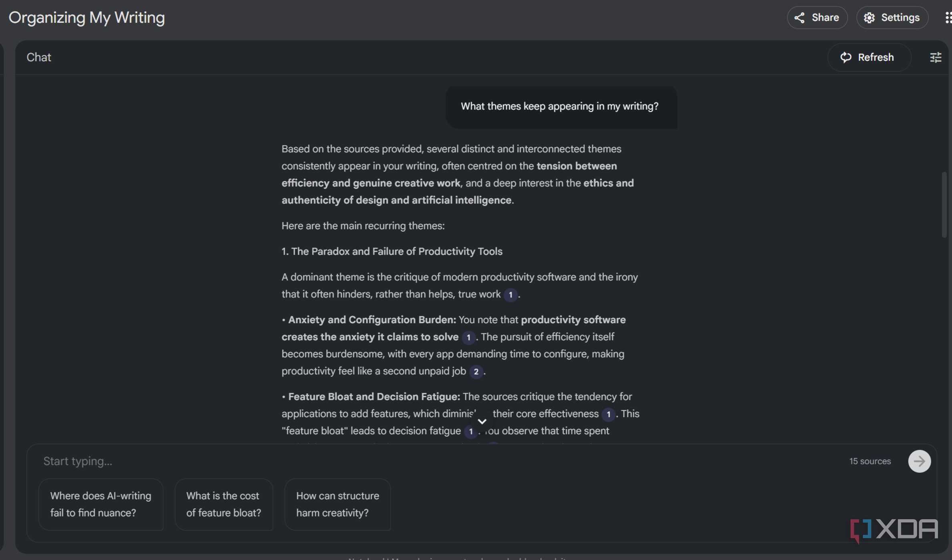
Task: Submit message with arrow send button
Action: click(x=919, y=461)
